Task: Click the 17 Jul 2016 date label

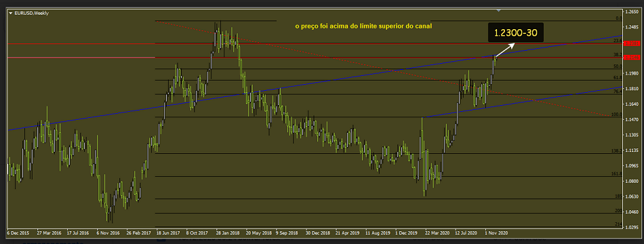Action: (x=78, y=232)
